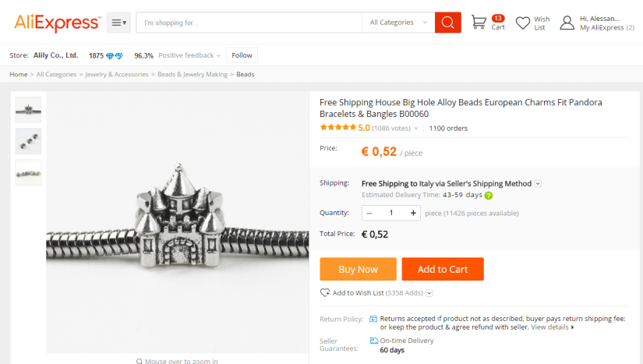Expand the shipping method dropdown arrow
Image resolution: width=643 pixels, height=364 pixels.
[x=538, y=184]
